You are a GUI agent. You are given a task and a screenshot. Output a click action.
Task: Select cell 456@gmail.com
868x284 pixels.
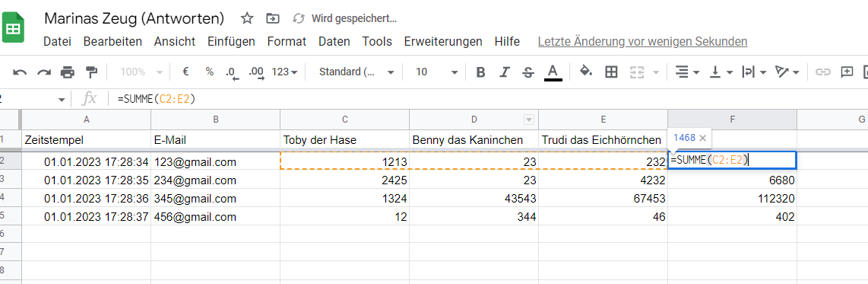coord(215,217)
